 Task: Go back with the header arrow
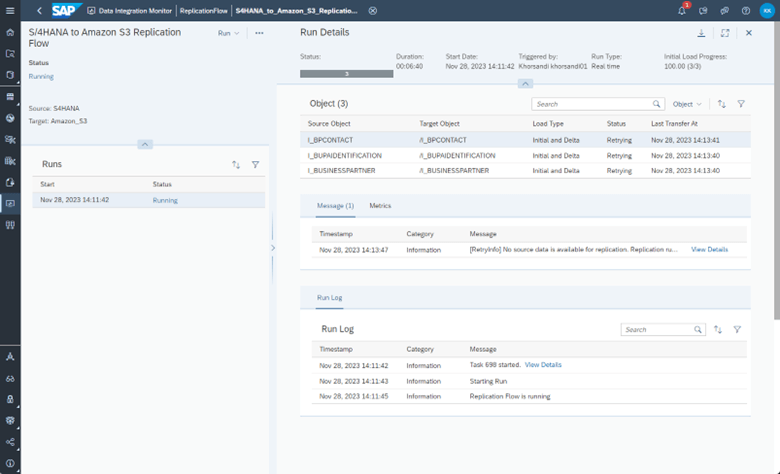(39, 10)
